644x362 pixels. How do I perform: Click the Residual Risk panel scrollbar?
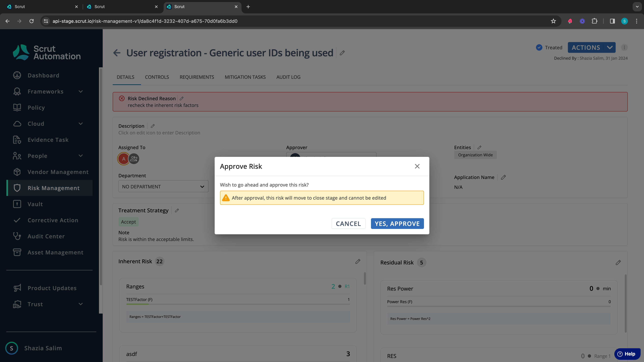tap(626, 304)
